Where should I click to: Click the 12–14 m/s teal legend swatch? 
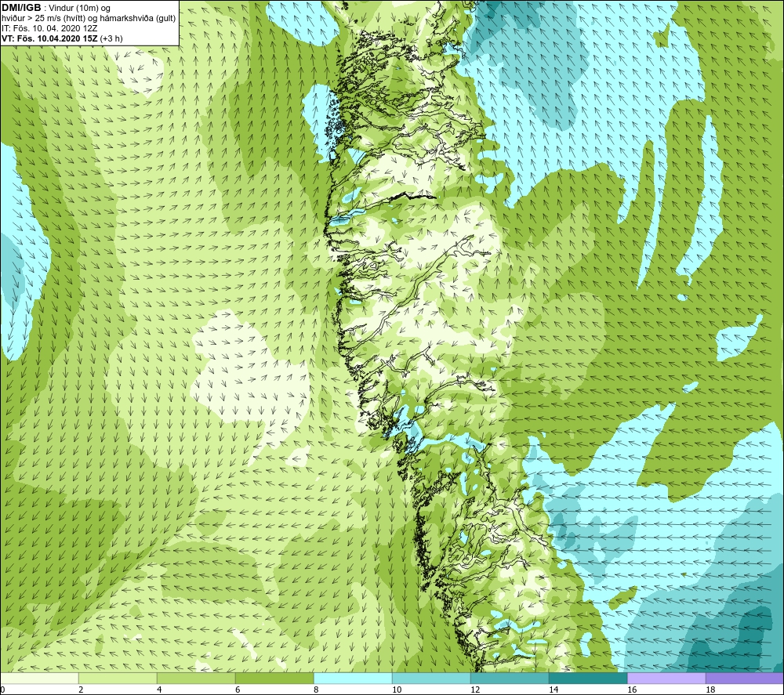[510, 678]
